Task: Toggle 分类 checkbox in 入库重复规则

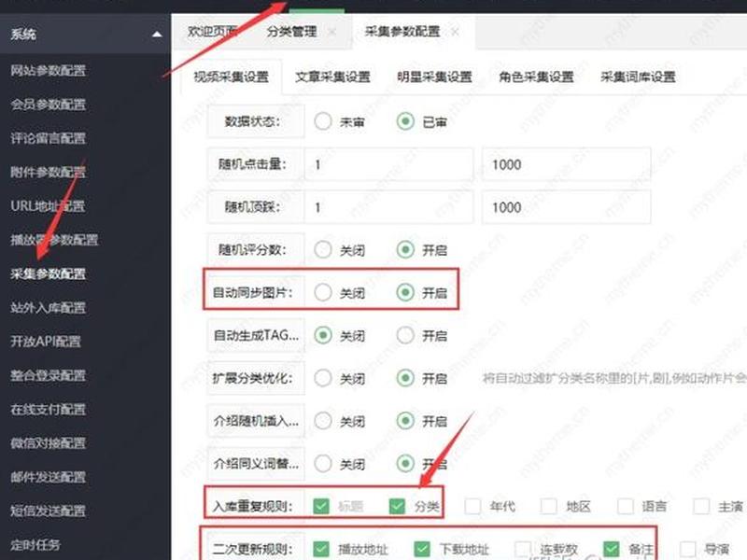Action: (x=397, y=506)
